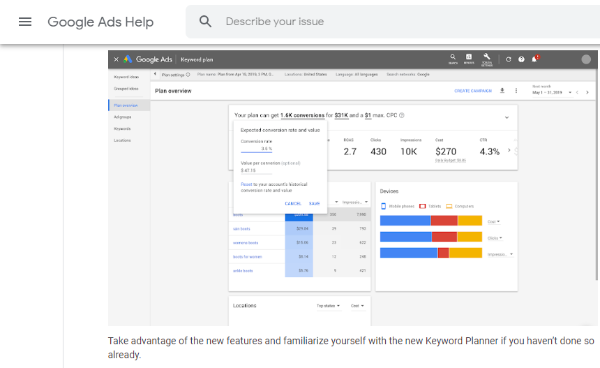This screenshot has height=368, width=600.
Task: Close the Keyword plan with X icon
Action: (x=116, y=59)
